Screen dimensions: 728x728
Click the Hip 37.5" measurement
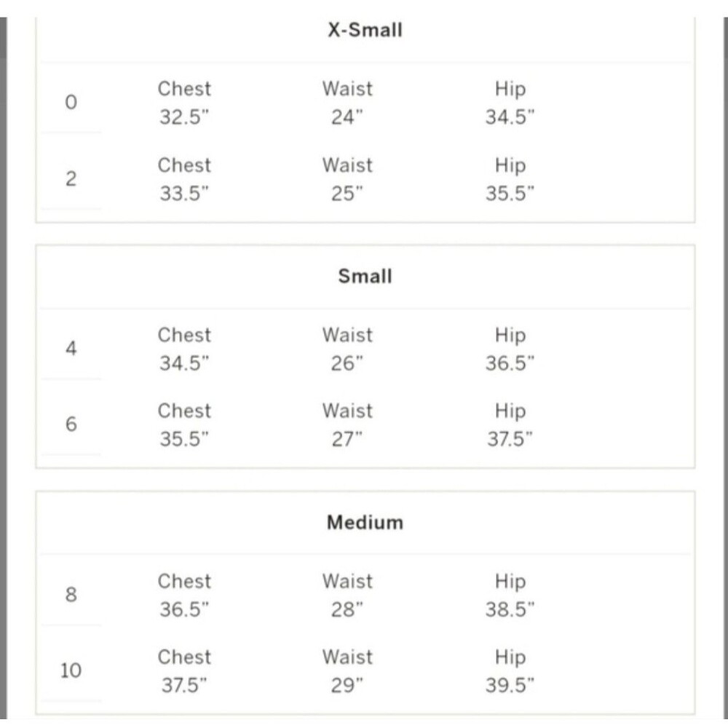pos(510,425)
